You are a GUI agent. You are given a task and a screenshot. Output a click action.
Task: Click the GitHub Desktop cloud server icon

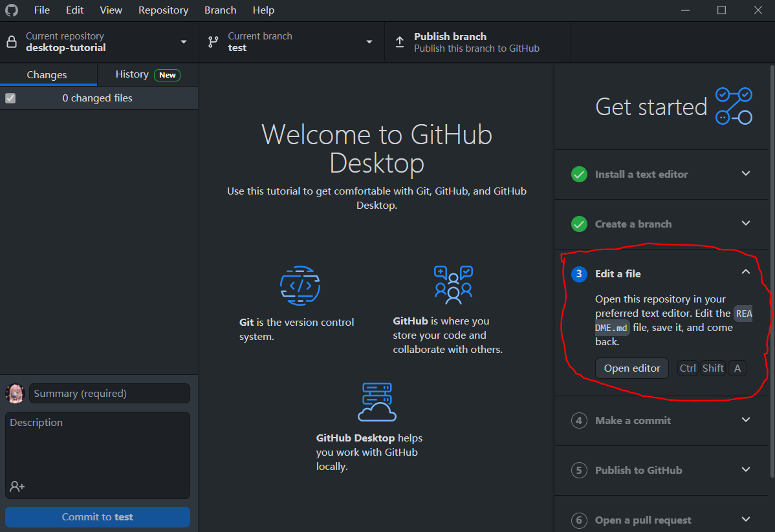377,401
